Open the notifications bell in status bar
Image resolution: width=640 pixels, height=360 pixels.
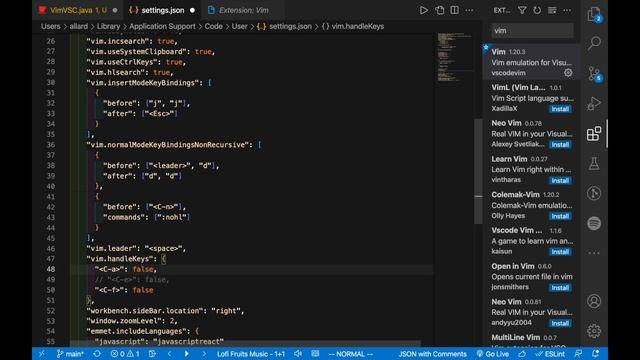point(596,353)
